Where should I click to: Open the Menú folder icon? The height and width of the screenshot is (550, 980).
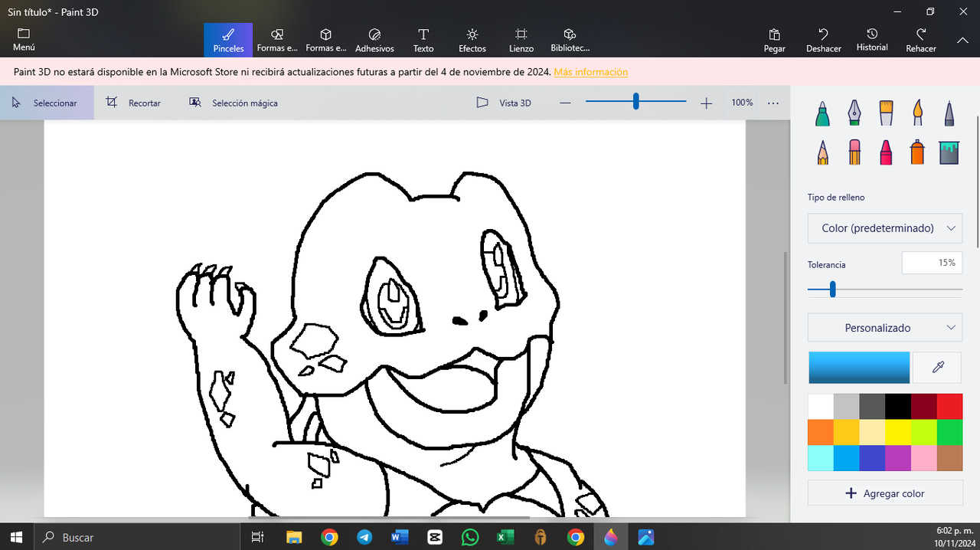[x=24, y=39]
